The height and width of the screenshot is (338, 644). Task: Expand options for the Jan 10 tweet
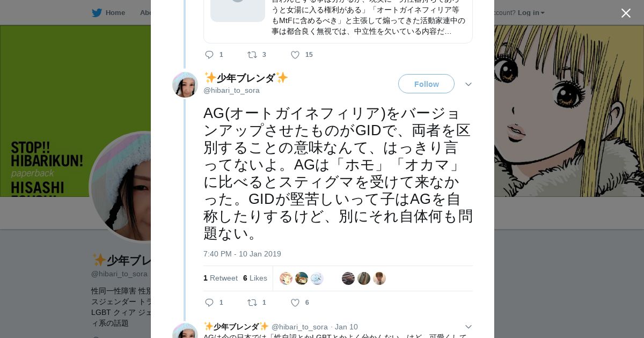(468, 327)
